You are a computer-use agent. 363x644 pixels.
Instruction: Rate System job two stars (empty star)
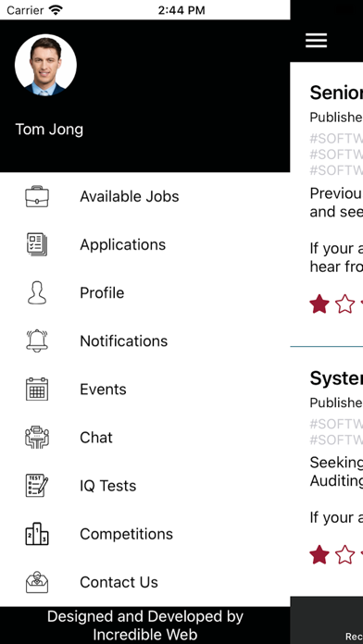(344, 555)
